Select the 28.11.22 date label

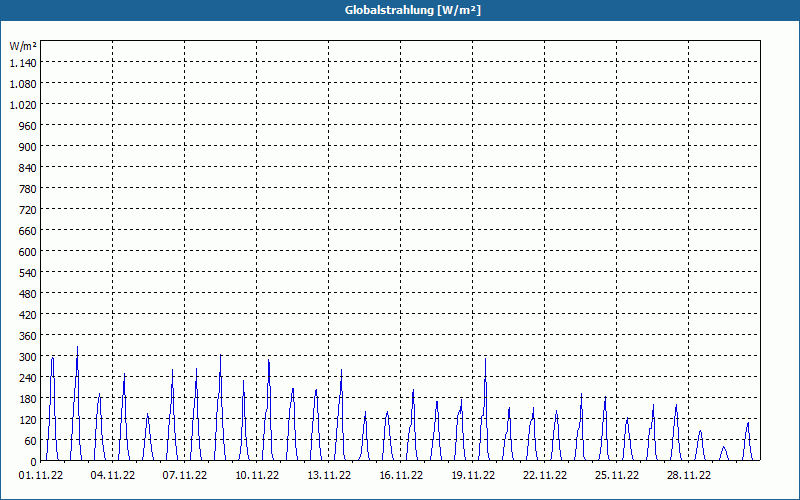pyautogui.click(x=688, y=476)
